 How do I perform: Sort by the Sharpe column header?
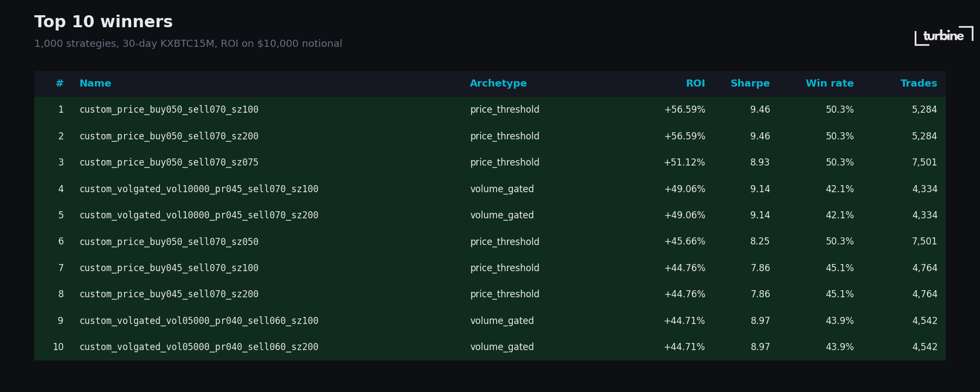[750, 83]
